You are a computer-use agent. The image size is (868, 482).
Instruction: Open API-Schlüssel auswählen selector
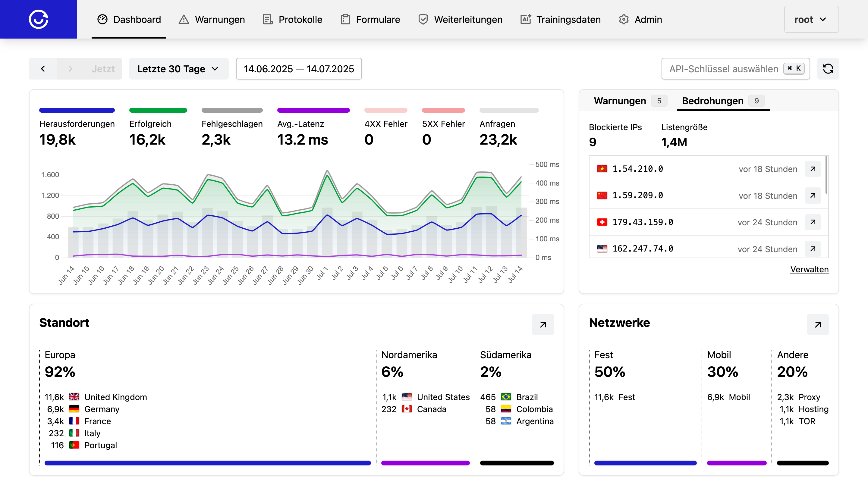point(735,69)
